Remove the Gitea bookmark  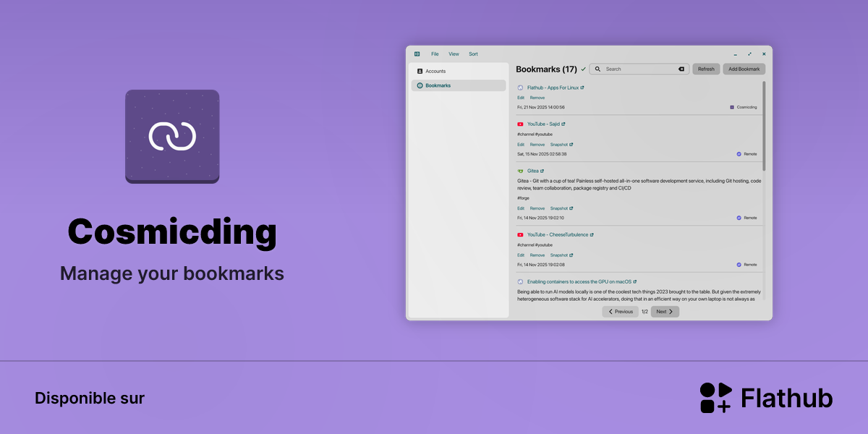537,208
